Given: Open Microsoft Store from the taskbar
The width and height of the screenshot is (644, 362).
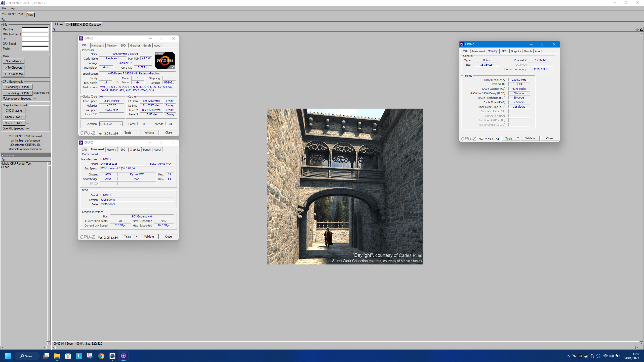Looking at the screenshot, I should [68, 356].
